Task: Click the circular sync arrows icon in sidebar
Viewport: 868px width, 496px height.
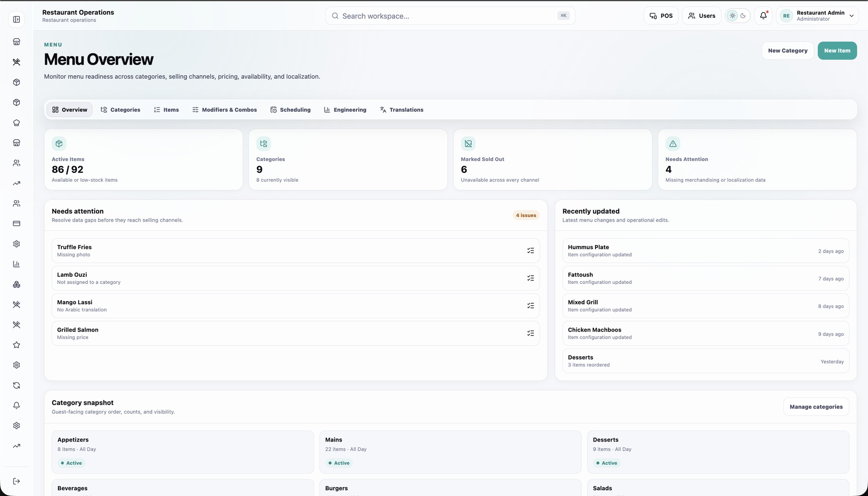Action: tap(16, 385)
